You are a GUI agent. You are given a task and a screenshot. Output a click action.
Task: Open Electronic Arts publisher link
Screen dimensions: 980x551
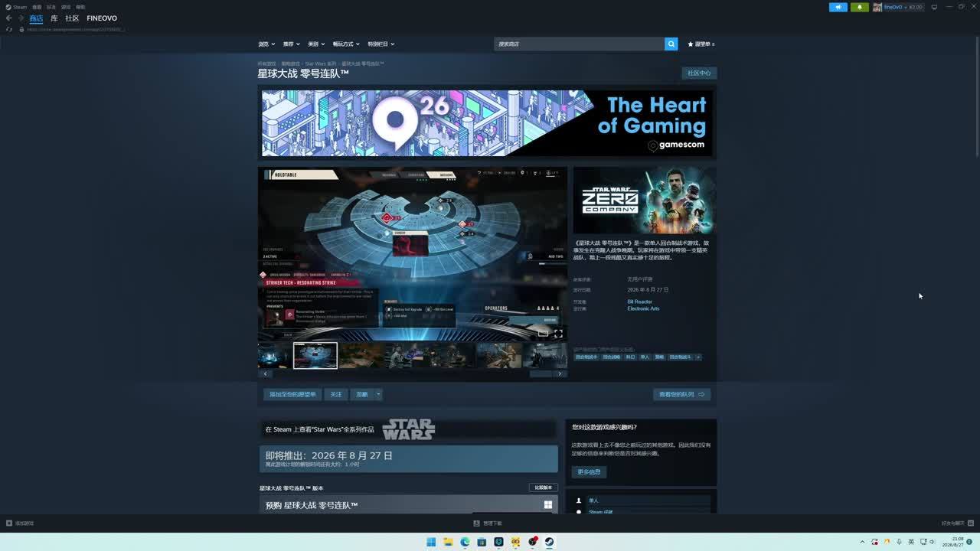click(643, 309)
